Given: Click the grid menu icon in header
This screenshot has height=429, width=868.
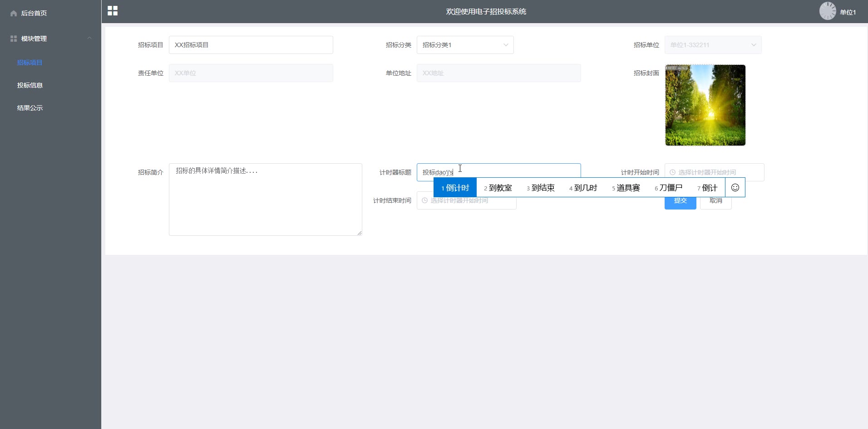Looking at the screenshot, I should tap(113, 11).
